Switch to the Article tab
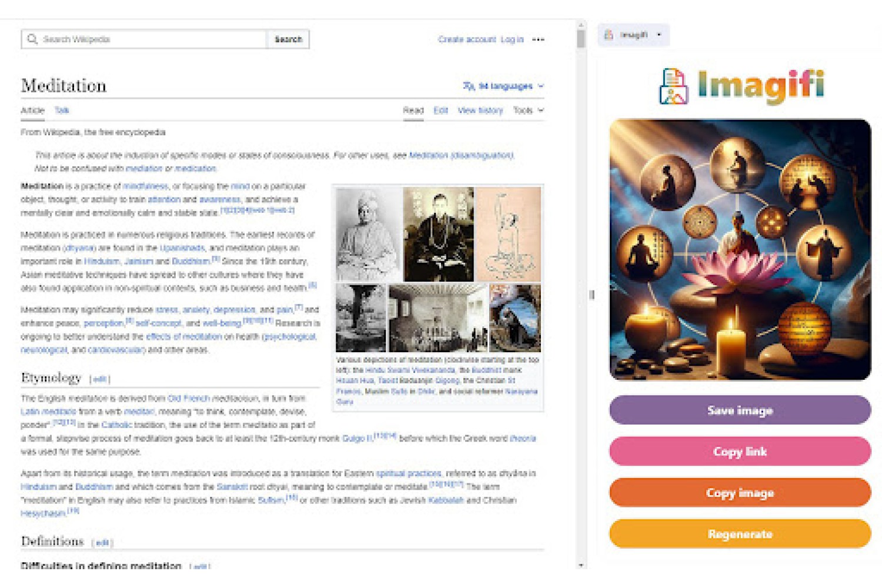882x588 pixels. point(33,110)
